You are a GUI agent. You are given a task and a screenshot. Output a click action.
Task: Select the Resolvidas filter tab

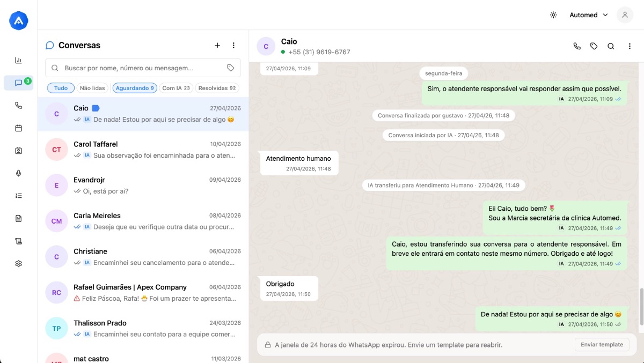point(217,88)
